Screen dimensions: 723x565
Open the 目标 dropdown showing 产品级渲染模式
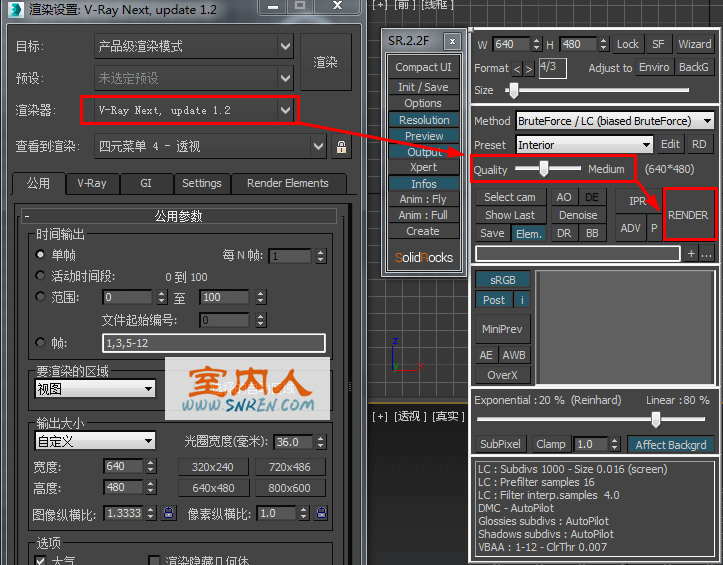point(194,46)
